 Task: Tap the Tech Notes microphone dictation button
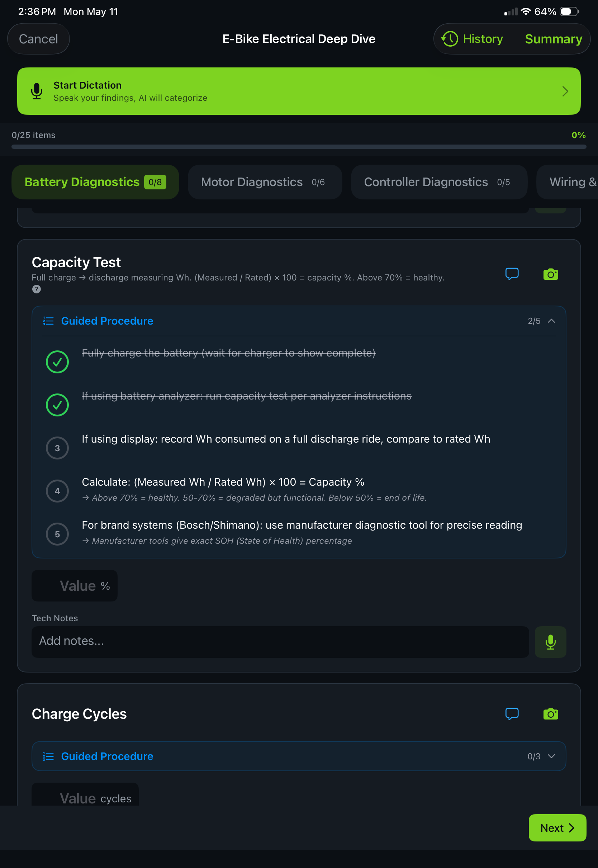[550, 642]
